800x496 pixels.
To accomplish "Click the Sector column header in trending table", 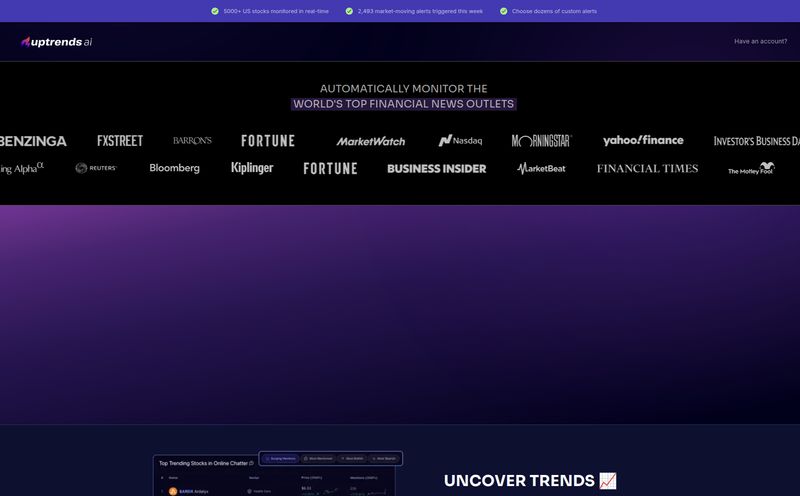I will (254, 478).
